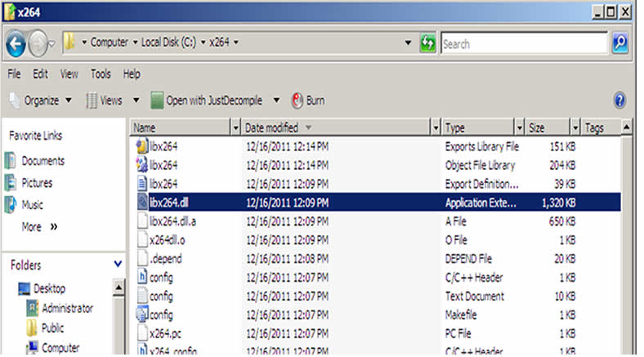The image size is (644, 357).
Task: Show More favorite links
Action: click(x=39, y=226)
